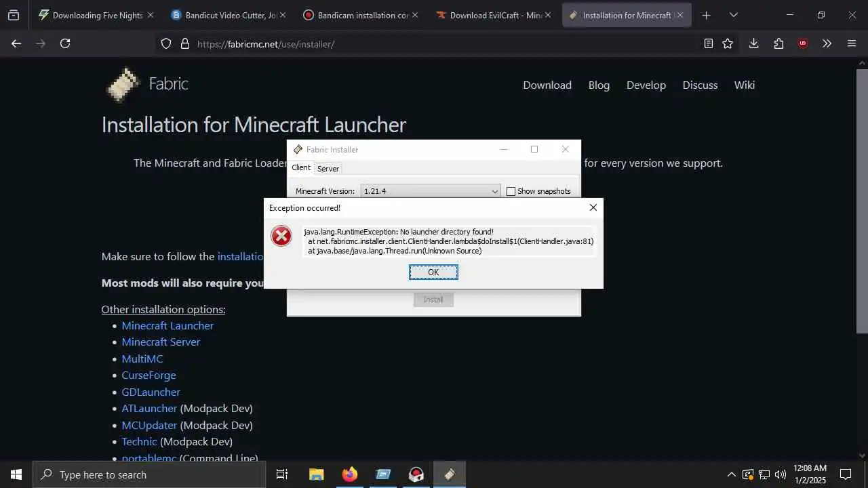Viewport: 868px width, 488px height.
Task: Close the Download EvilCraft tab
Action: 548,15
